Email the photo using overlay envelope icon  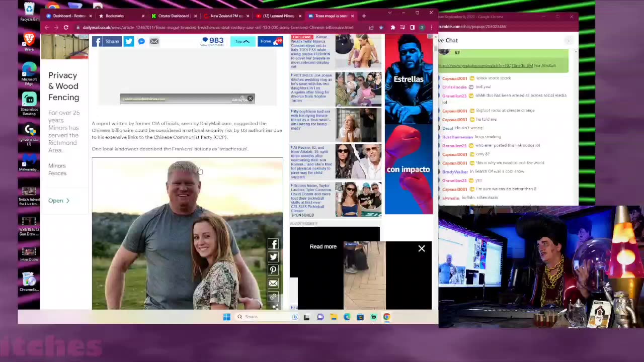pos(273,283)
